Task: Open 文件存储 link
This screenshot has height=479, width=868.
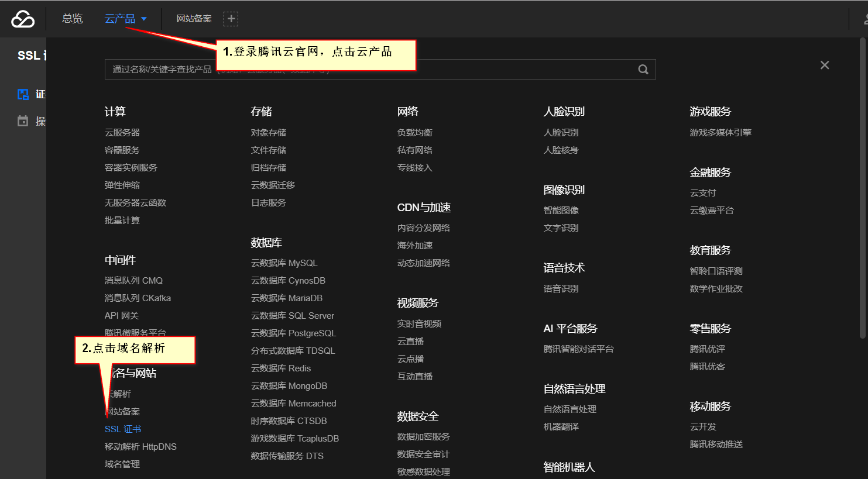Action: coord(269,150)
